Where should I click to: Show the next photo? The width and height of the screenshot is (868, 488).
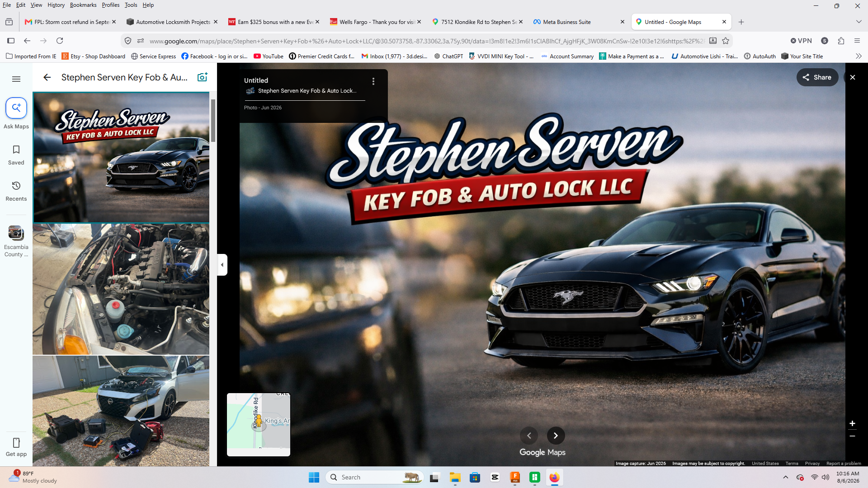[556, 436]
